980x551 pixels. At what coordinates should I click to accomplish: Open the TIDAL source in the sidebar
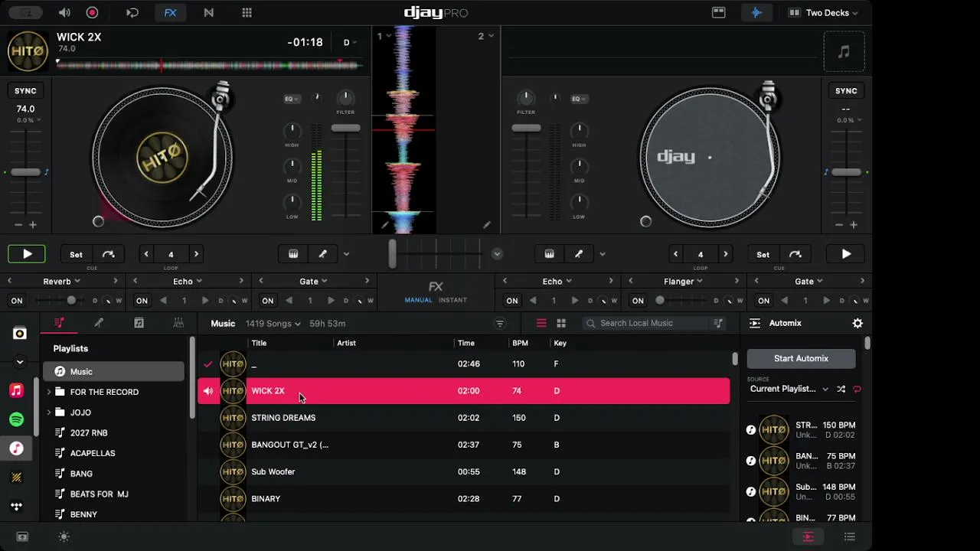click(16, 506)
